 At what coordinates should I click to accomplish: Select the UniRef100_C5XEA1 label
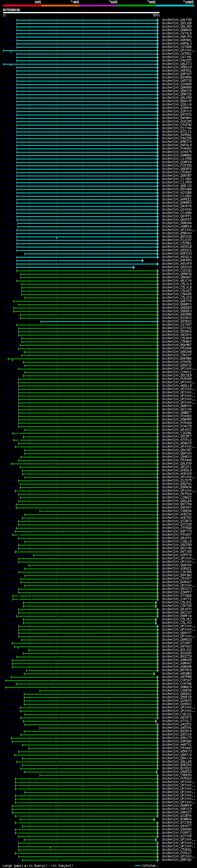(176, 850)
